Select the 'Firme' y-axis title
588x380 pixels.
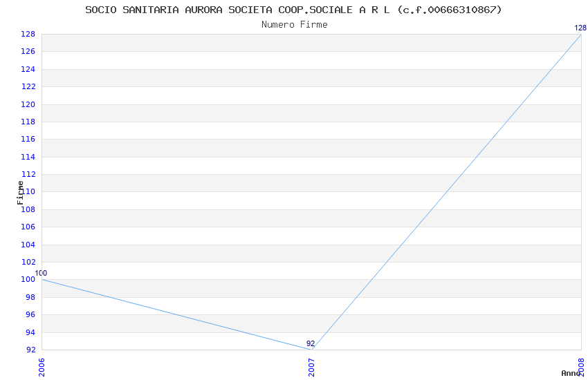click(x=20, y=193)
